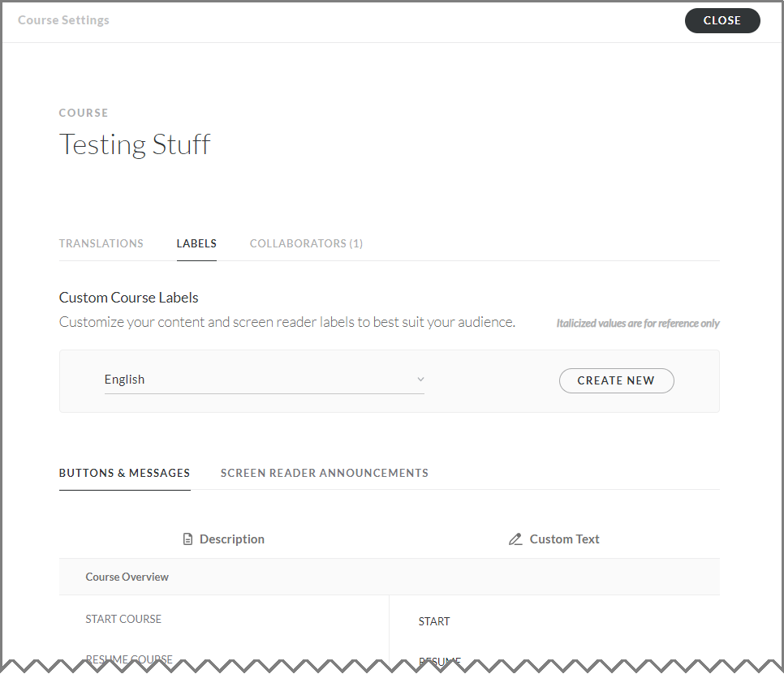Click the Testing Stuff course title
This screenshot has height=674, width=784.
tap(135, 144)
